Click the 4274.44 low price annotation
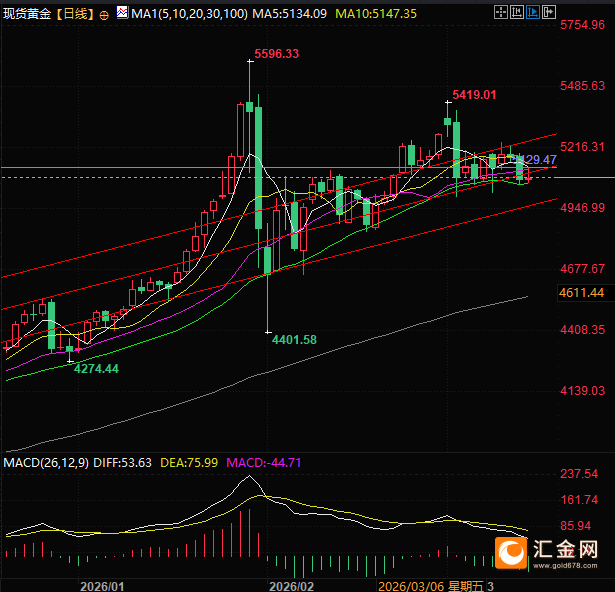The height and width of the screenshot is (592, 615). click(96, 368)
